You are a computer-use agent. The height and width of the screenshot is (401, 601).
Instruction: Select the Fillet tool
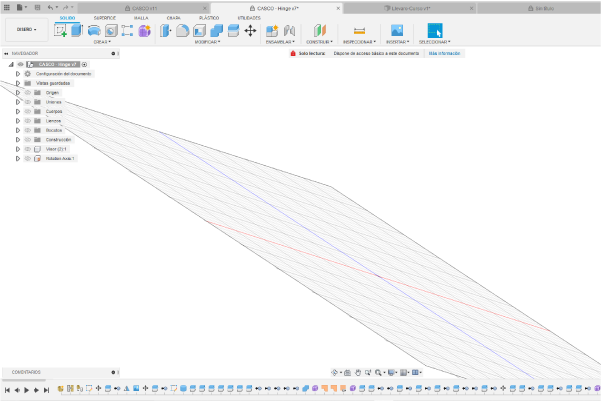[182, 30]
